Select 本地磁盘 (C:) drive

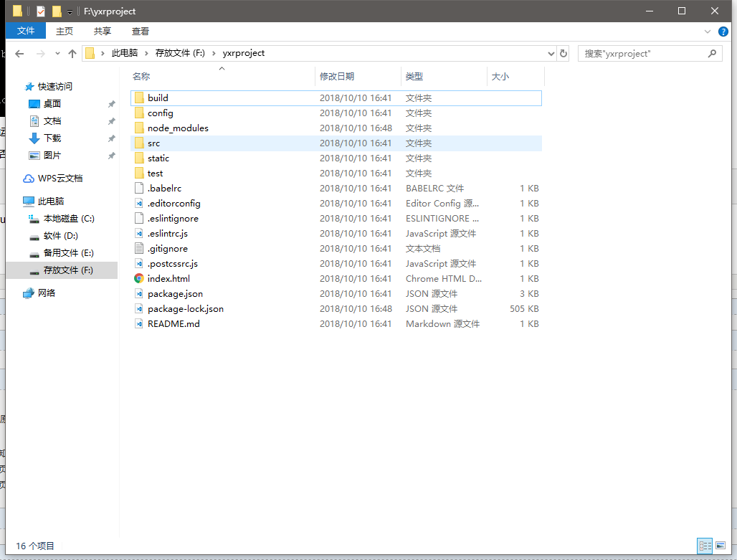[x=69, y=219]
